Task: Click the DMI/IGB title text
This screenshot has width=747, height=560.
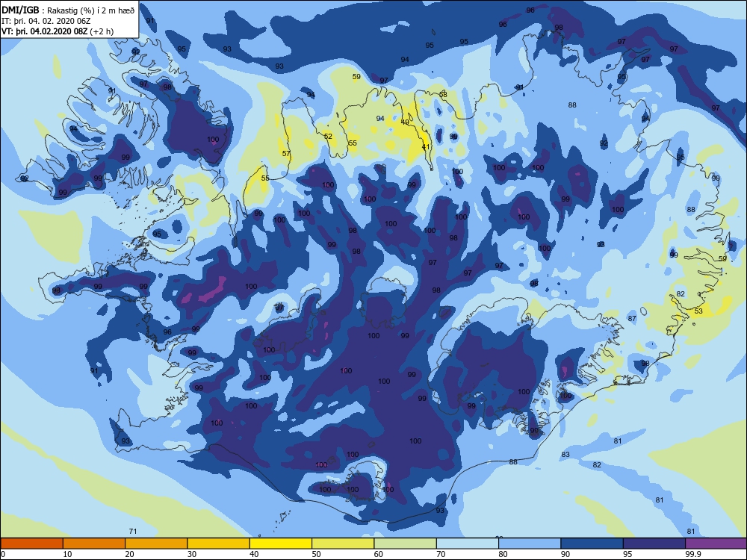Action: click(x=20, y=10)
